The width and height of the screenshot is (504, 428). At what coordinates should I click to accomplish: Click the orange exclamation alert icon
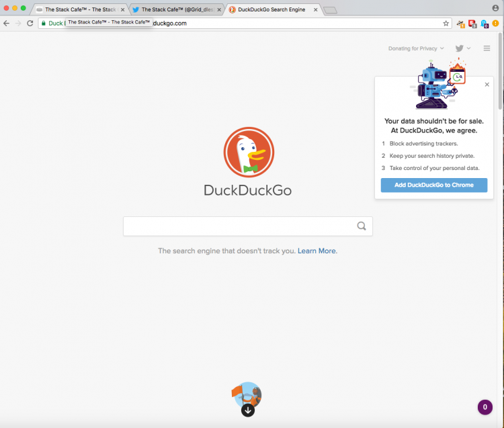pyautogui.click(x=495, y=23)
